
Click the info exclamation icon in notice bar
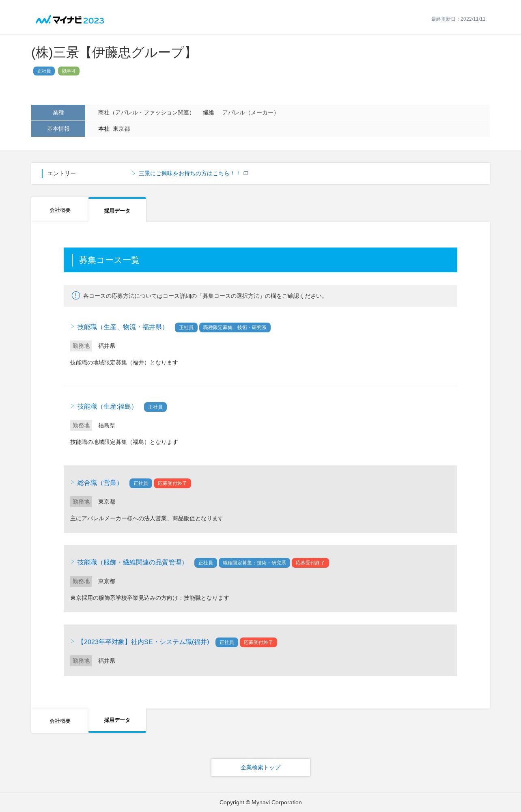click(76, 295)
